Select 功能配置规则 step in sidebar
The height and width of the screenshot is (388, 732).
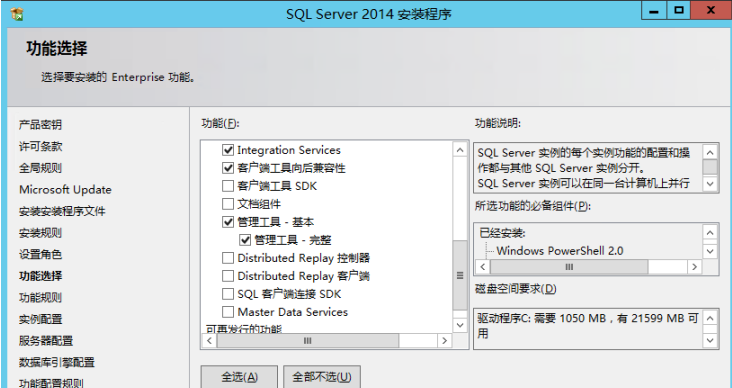coord(51,383)
